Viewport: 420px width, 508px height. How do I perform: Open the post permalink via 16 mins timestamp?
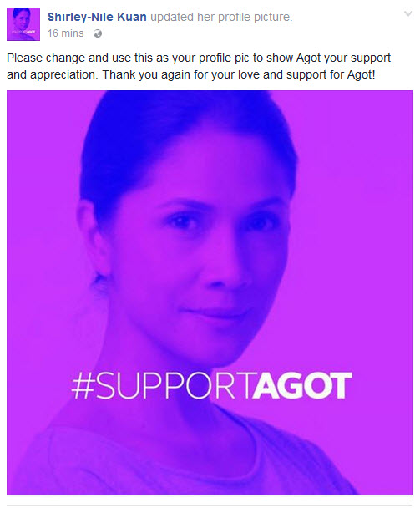pyautogui.click(x=65, y=33)
